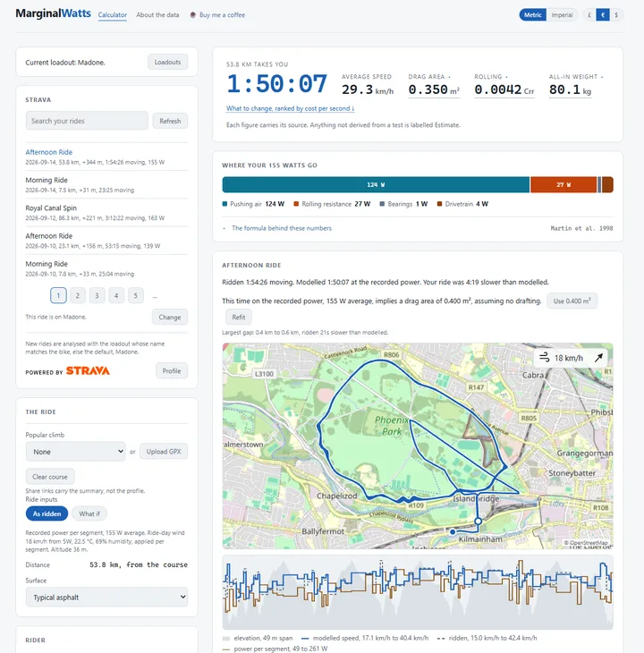Select the What if ride inputs
This screenshot has width=644, height=653.
(x=89, y=513)
